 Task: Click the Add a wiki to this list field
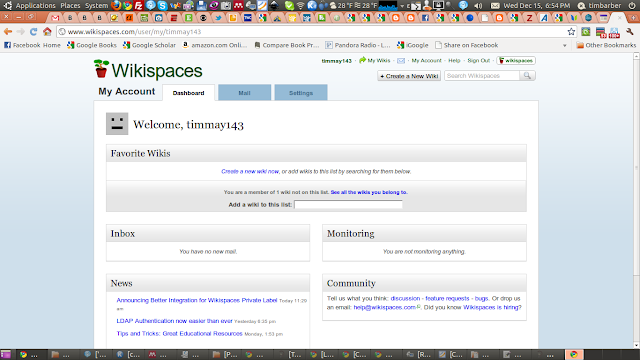pyautogui.click(x=348, y=204)
